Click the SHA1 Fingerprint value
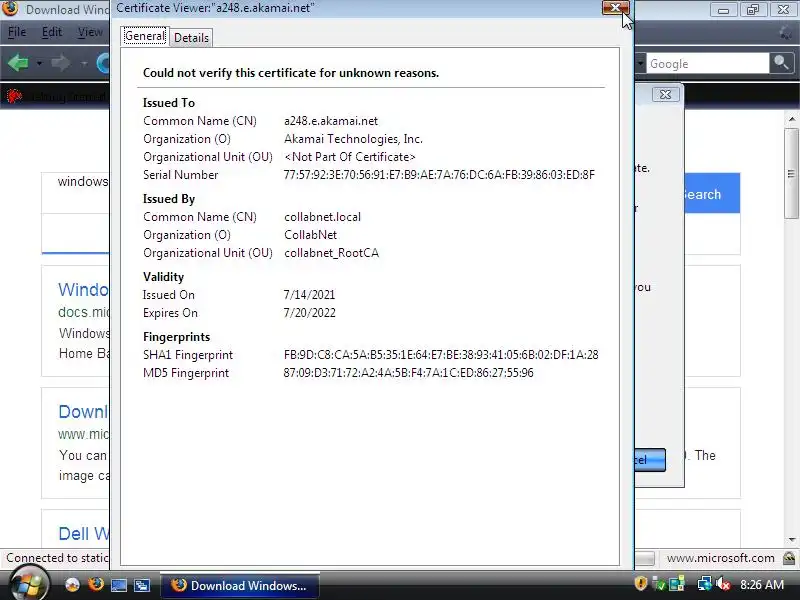 [441, 355]
